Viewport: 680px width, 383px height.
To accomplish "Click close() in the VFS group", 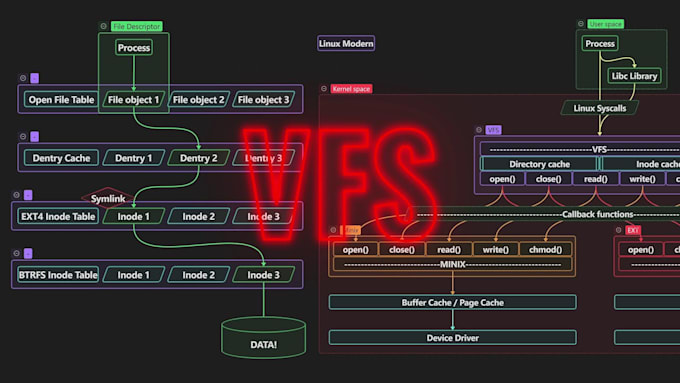I will point(549,179).
